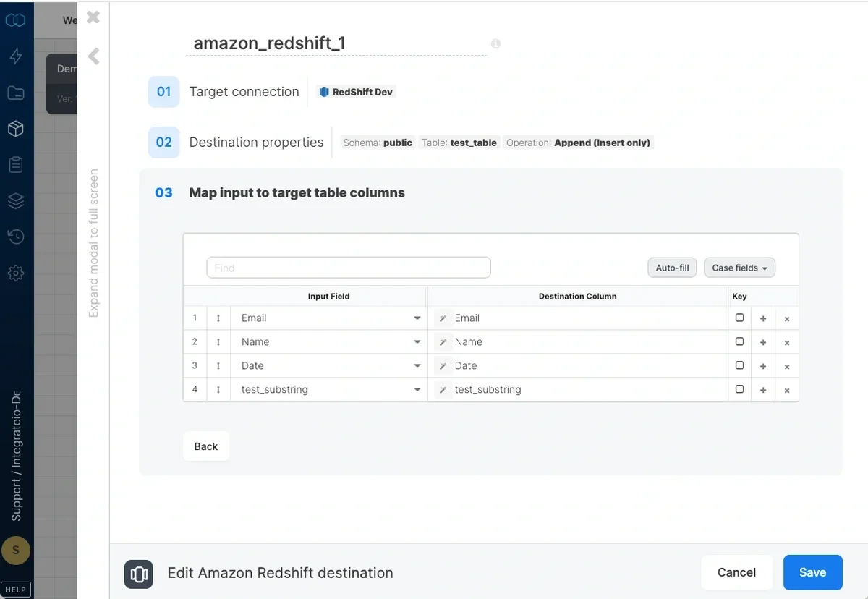The width and height of the screenshot is (868, 599).
Task: Enable the Key checkbox for the Email row
Action: [x=739, y=318]
